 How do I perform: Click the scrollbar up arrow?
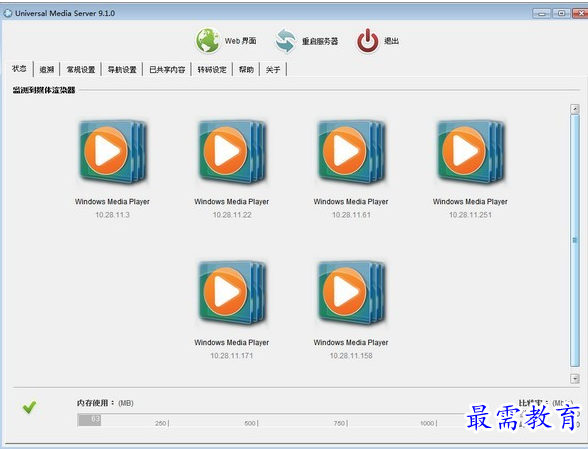pos(574,109)
